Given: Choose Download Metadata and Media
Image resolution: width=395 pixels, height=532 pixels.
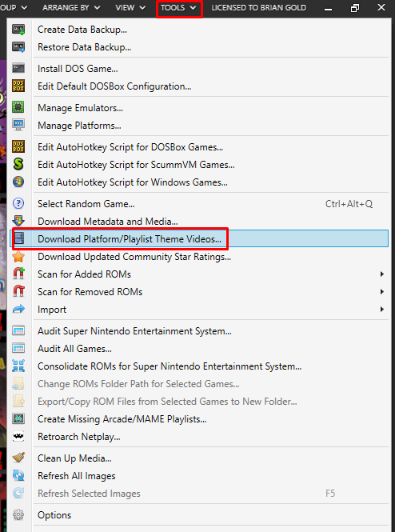Looking at the screenshot, I should (x=108, y=222).
